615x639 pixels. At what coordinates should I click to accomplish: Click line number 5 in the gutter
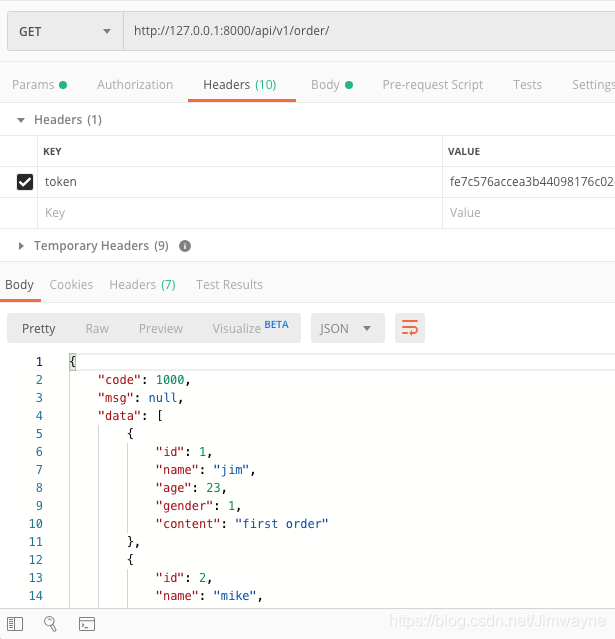pos(39,434)
